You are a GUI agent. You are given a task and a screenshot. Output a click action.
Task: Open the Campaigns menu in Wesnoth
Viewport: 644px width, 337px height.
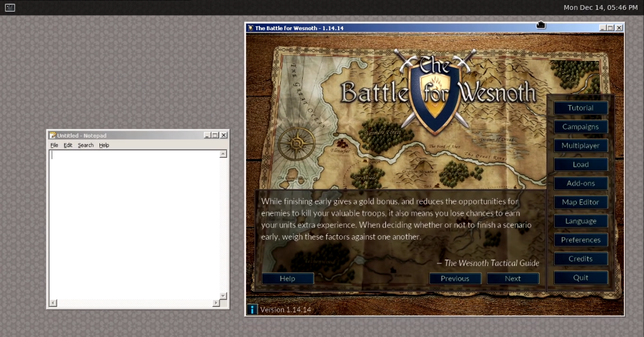tap(580, 126)
